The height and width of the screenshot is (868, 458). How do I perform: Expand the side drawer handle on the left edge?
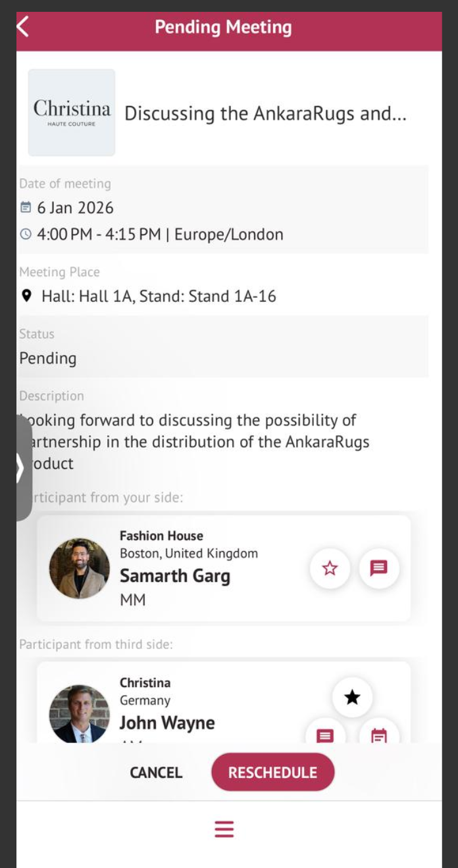(x=21, y=468)
